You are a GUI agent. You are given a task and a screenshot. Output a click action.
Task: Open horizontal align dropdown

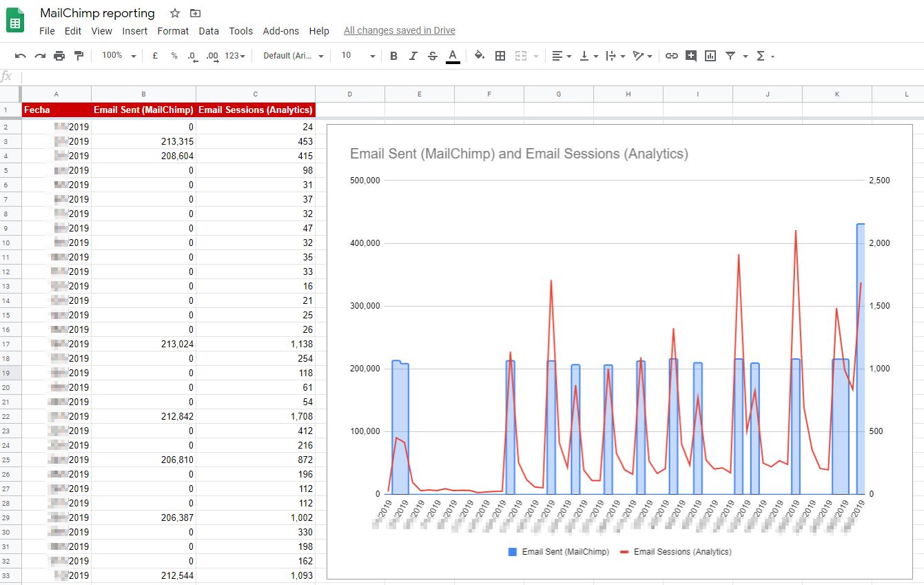[562, 56]
